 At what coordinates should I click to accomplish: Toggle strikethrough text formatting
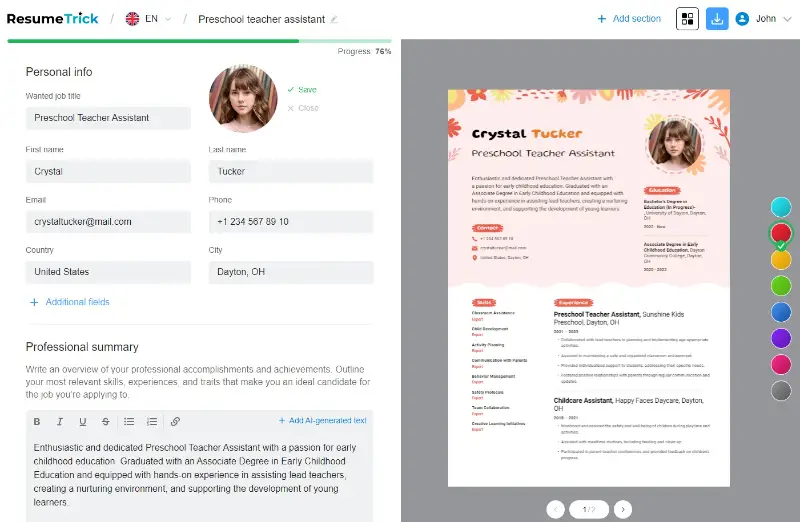tap(105, 421)
